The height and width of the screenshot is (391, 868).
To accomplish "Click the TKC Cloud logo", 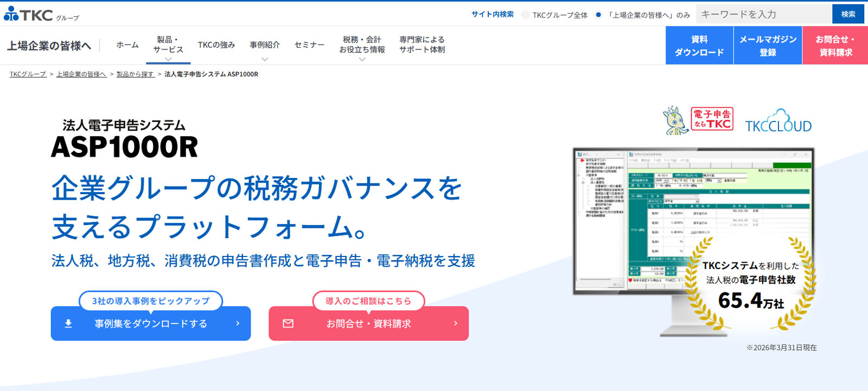I will click(x=778, y=120).
